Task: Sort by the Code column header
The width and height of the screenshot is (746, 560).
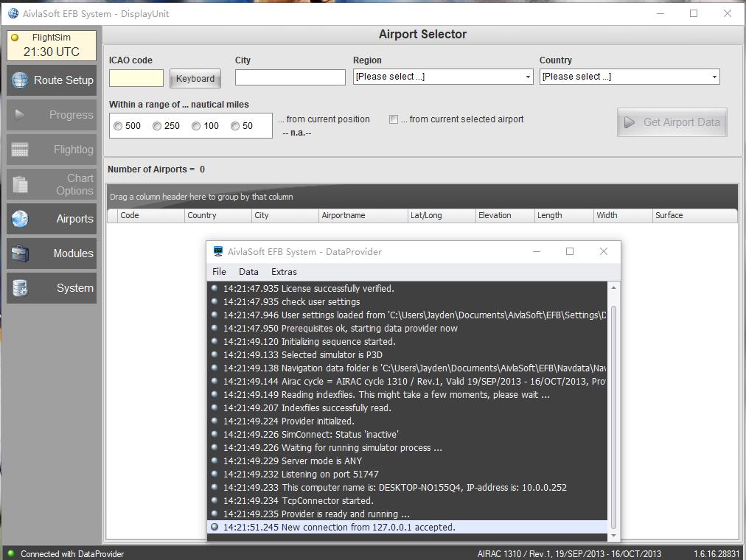Action: [x=151, y=215]
